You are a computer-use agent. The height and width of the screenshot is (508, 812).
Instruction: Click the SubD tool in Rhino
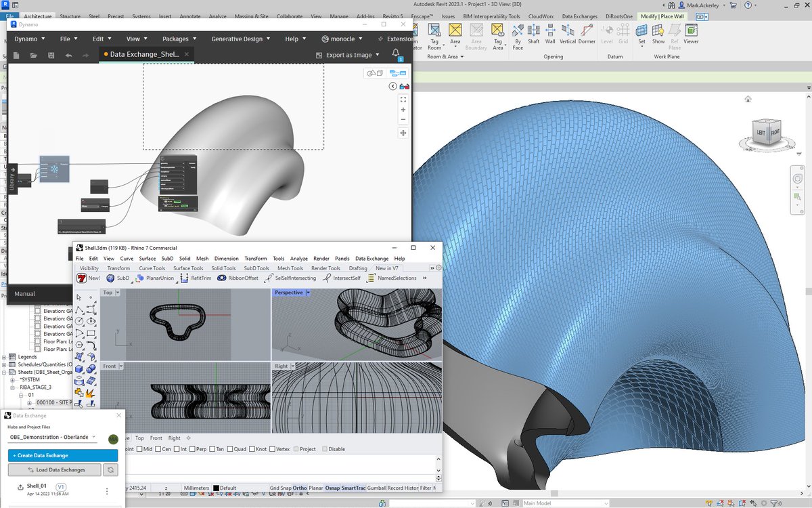point(118,278)
